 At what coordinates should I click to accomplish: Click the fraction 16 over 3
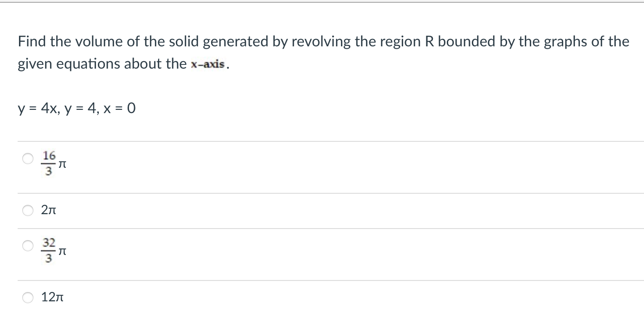[x=48, y=162]
